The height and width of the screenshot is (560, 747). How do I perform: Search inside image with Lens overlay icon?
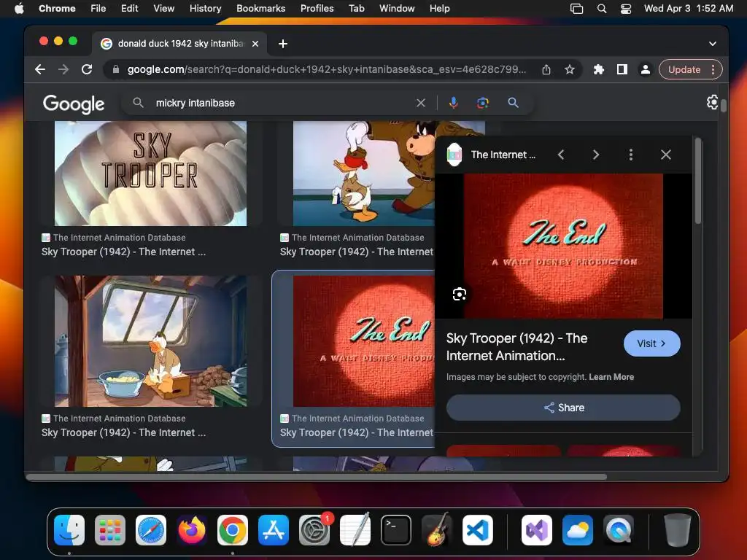tap(460, 295)
